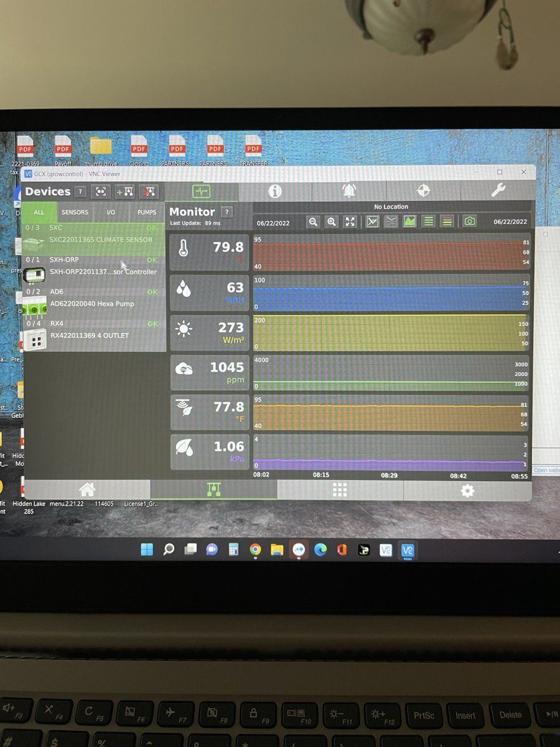This screenshot has height=747, width=560.
Task: Click the add device plus icon
Action: coord(124,192)
